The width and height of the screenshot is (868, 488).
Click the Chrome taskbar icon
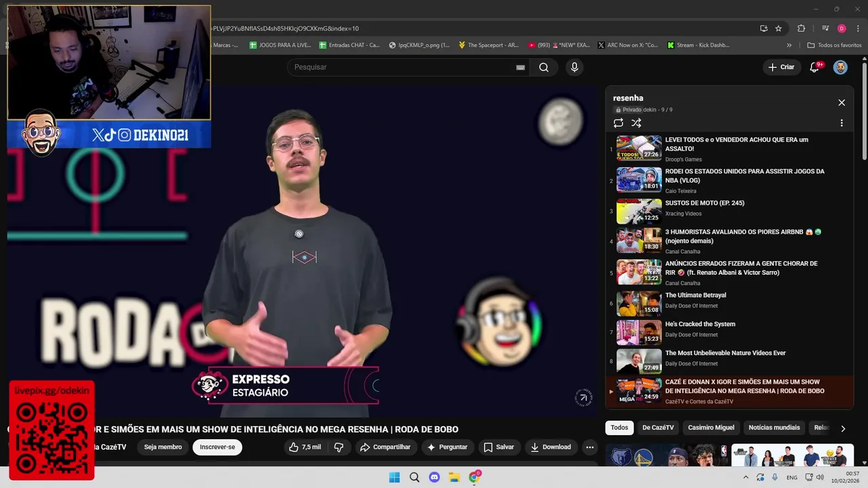pyautogui.click(x=475, y=477)
